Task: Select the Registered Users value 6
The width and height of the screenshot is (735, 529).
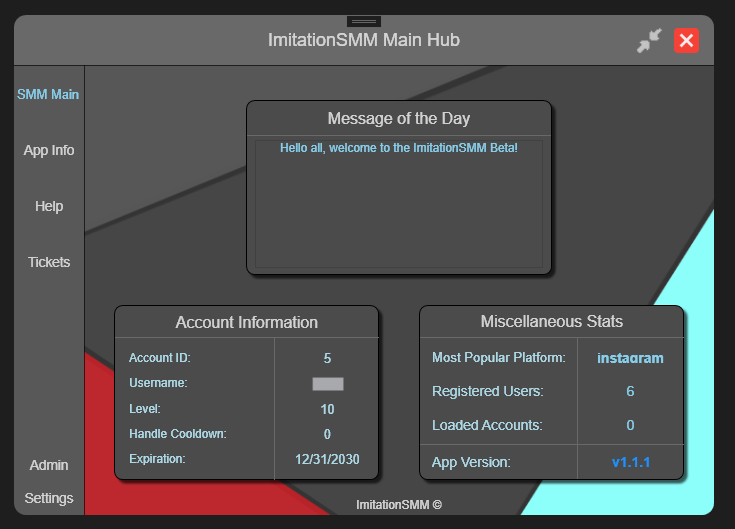Action: tap(630, 391)
